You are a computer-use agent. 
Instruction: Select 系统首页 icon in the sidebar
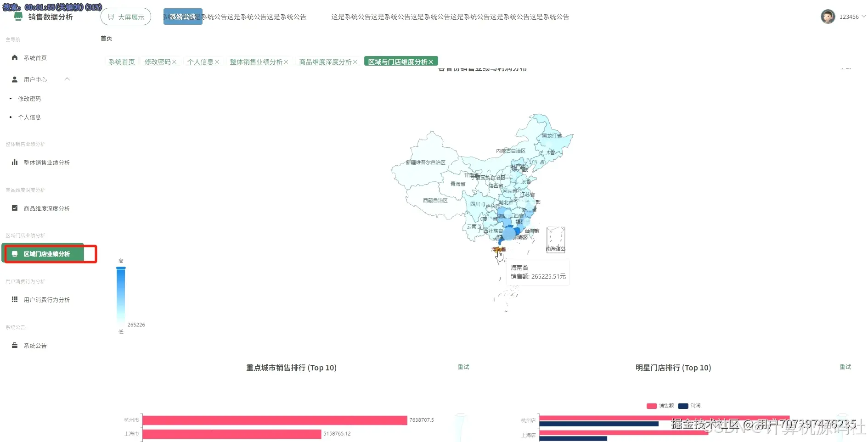point(14,58)
